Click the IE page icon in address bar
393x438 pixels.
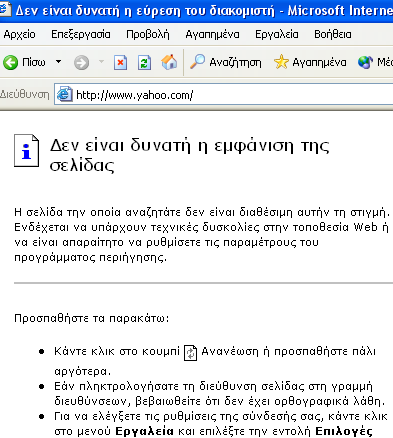click(x=64, y=94)
